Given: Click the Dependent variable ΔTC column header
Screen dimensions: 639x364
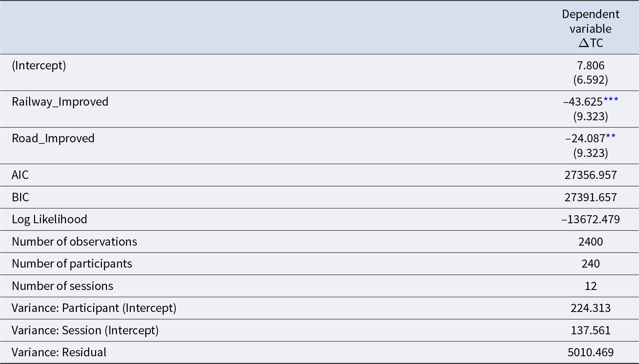Looking at the screenshot, I should [x=590, y=29].
